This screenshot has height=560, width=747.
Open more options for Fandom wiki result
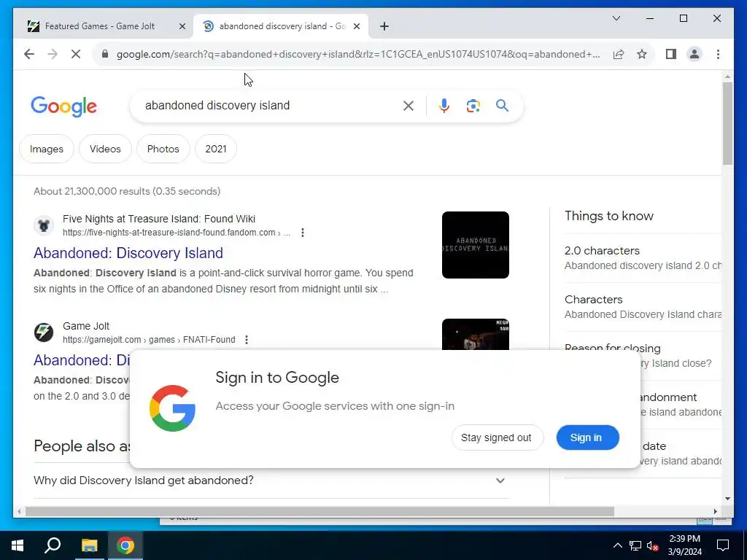tap(303, 233)
